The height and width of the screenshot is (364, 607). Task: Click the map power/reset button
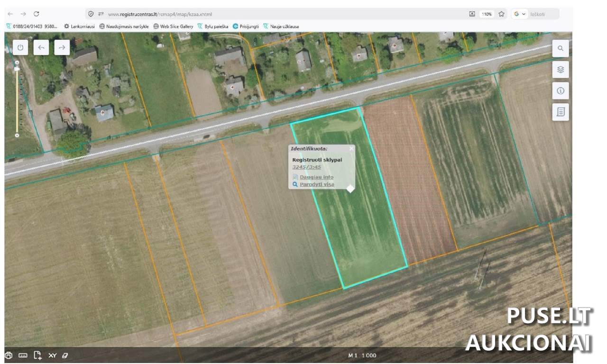point(20,47)
